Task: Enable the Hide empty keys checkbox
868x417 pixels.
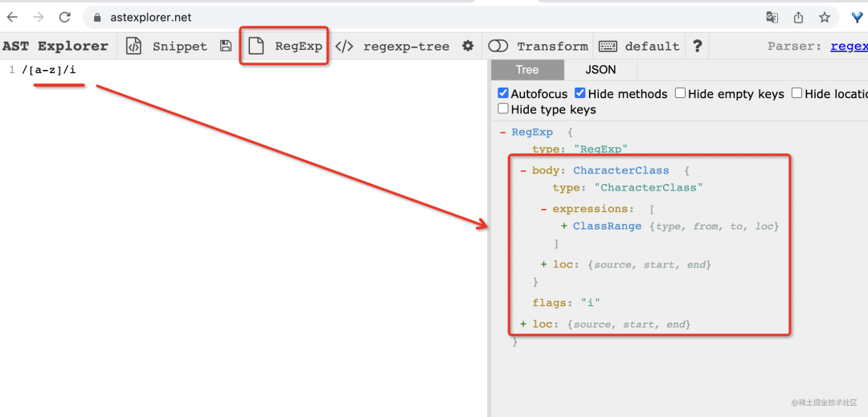Action: pyautogui.click(x=680, y=93)
